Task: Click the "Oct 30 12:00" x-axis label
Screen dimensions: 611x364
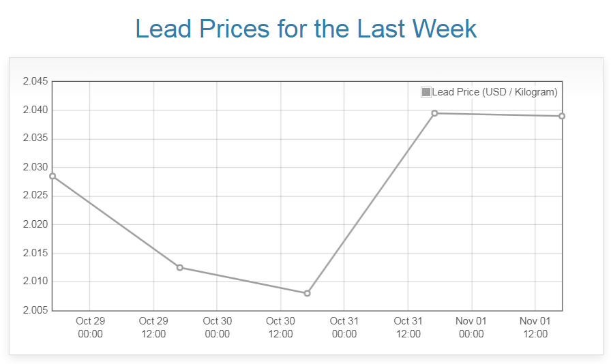Action: coord(280,327)
